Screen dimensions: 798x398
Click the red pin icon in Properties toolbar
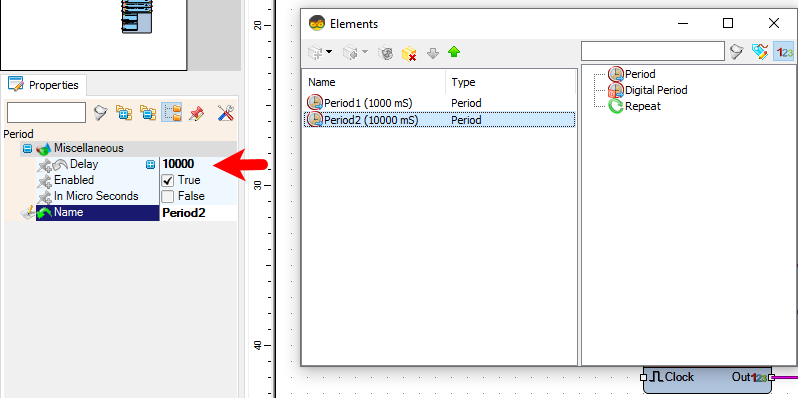click(196, 112)
